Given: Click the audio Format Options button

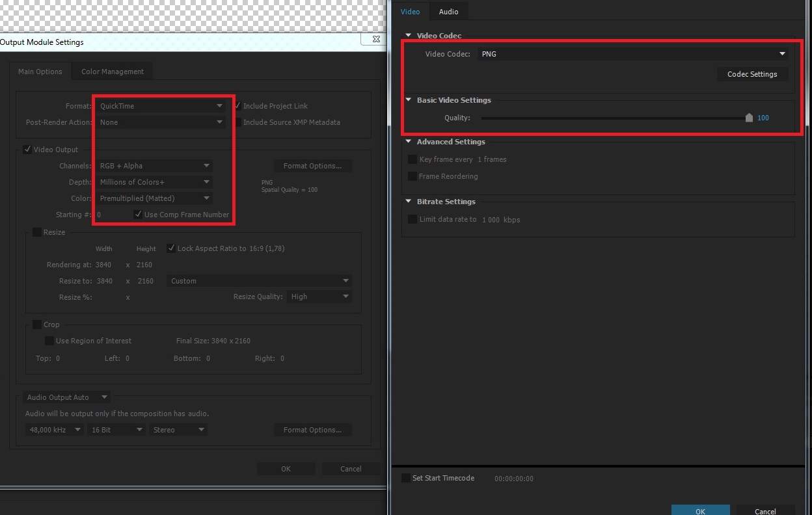Looking at the screenshot, I should pyautogui.click(x=312, y=430).
